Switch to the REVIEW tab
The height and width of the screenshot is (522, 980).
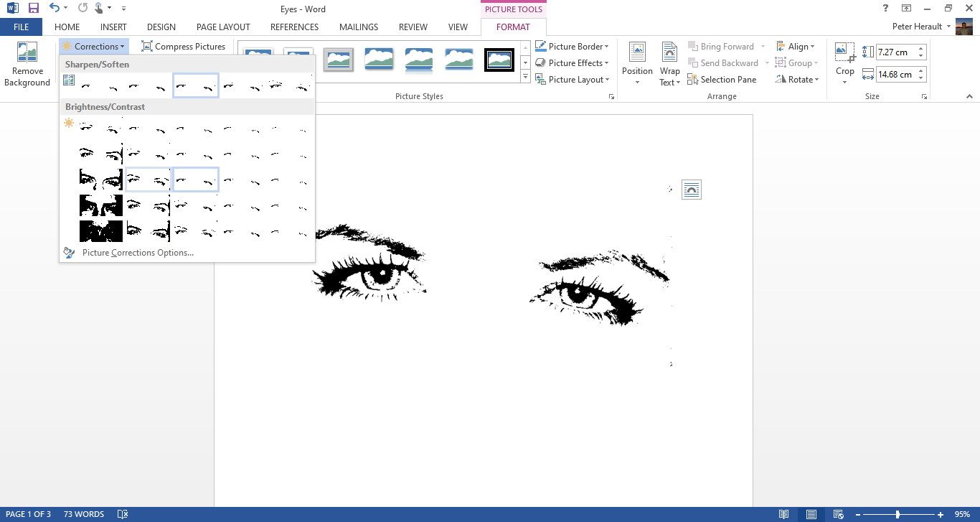coord(413,27)
